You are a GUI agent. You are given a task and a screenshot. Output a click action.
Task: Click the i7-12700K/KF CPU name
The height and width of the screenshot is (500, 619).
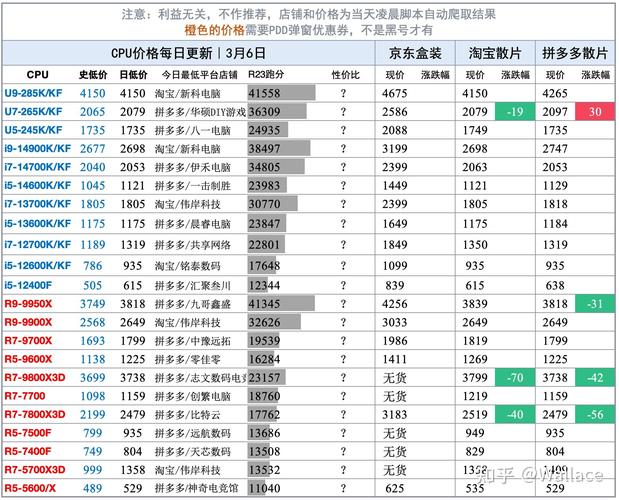click(x=38, y=245)
